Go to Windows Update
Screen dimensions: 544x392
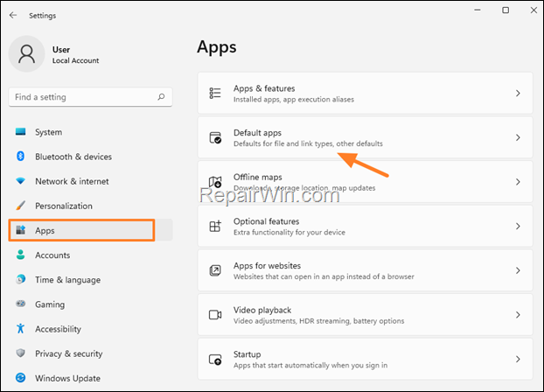(x=91, y=378)
